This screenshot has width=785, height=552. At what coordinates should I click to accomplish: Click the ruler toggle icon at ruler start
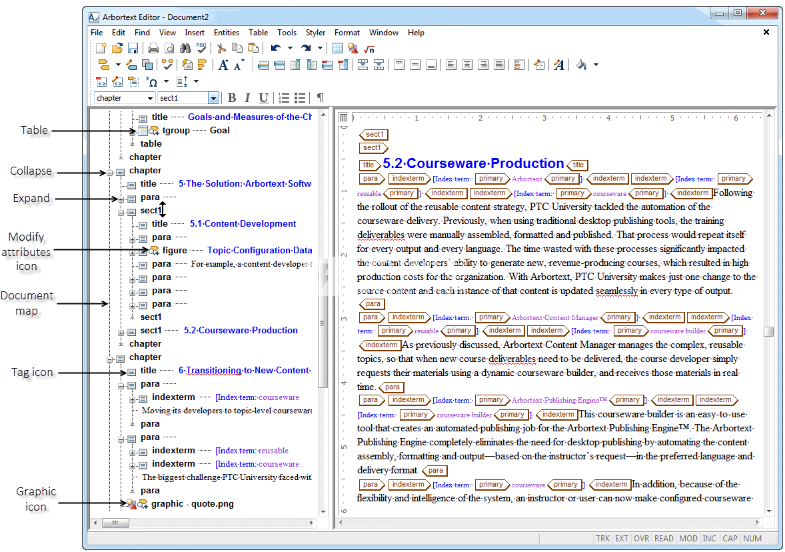[343, 118]
